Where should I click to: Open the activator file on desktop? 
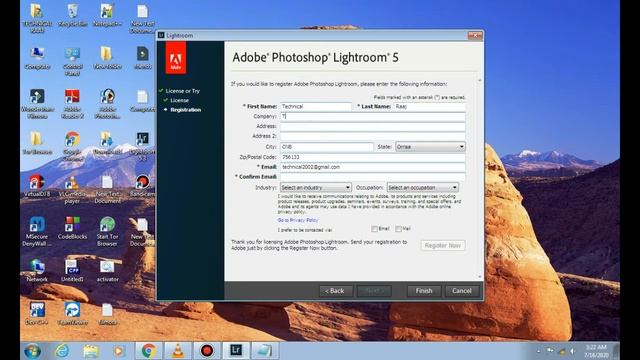(x=107, y=270)
